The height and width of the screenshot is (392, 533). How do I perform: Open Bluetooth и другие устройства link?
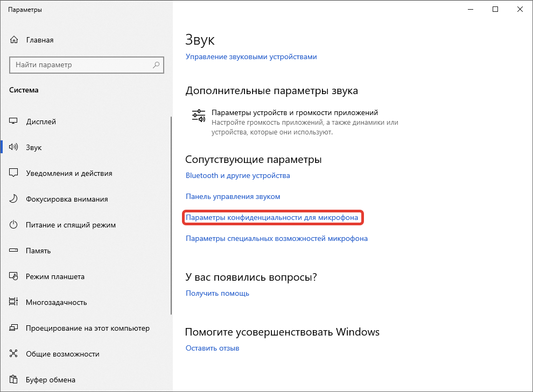click(237, 175)
